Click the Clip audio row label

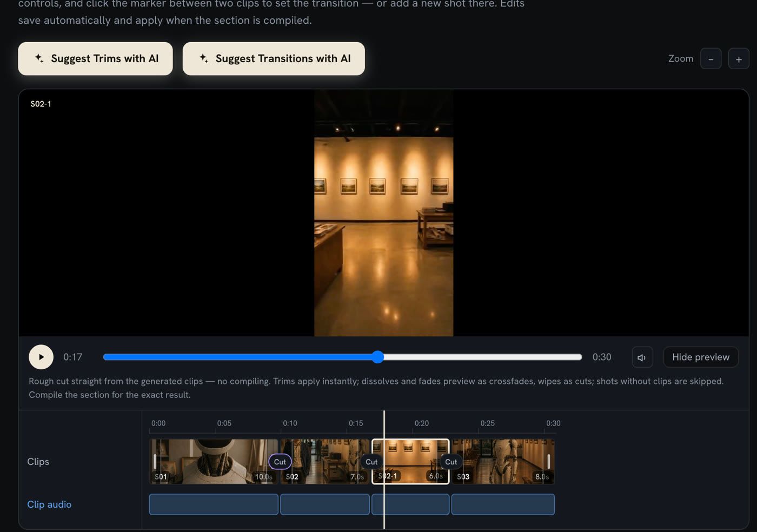click(x=49, y=504)
